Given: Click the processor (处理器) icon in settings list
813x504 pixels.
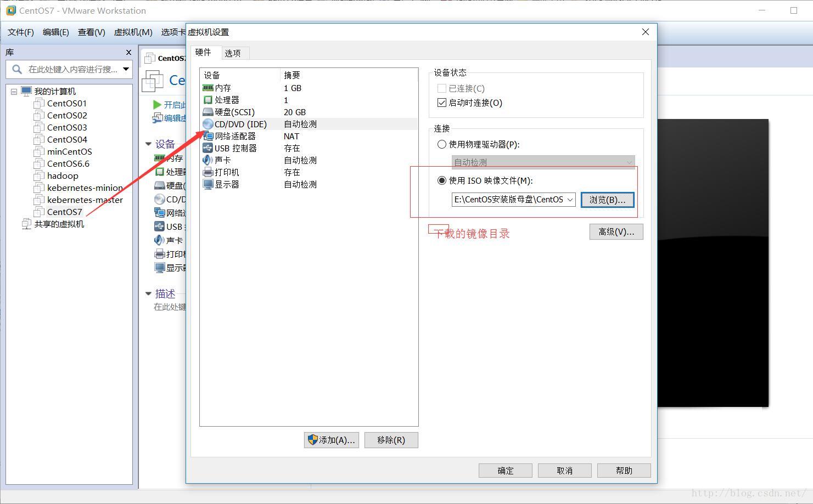Looking at the screenshot, I should click(208, 100).
